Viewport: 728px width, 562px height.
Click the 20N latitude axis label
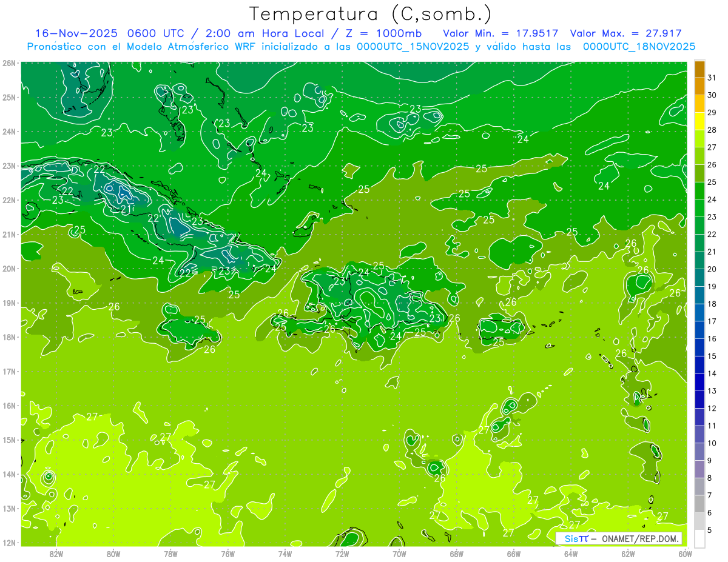point(9,269)
